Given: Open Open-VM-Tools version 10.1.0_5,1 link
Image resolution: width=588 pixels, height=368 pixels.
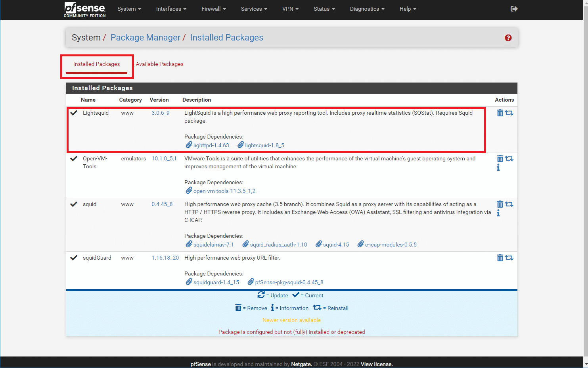Looking at the screenshot, I should click(x=164, y=158).
